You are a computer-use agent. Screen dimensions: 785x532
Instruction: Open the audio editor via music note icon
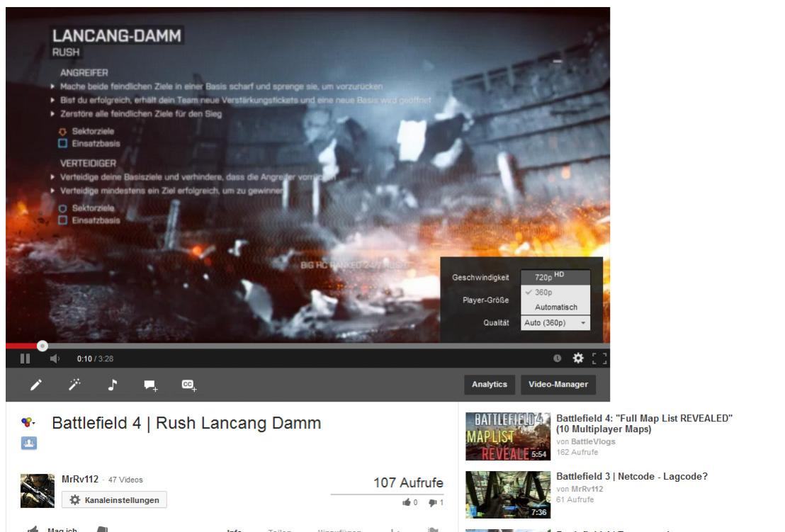click(113, 385)
